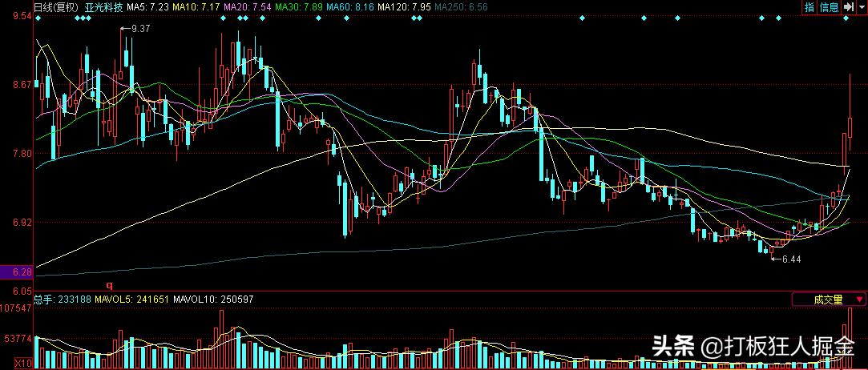Screen dimensions: 868x370
Task: Click the 107547 volume axis value
Action: click(x=16, y=308)
